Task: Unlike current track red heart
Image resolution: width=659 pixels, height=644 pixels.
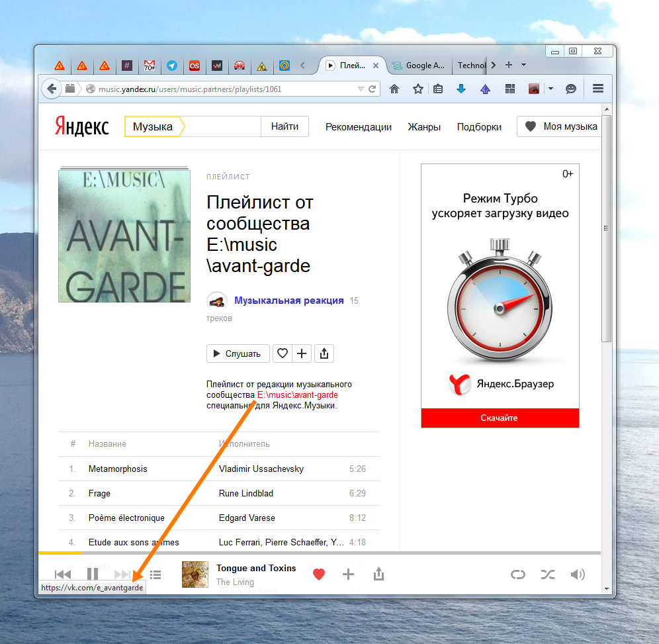Action: pos(319,575)
